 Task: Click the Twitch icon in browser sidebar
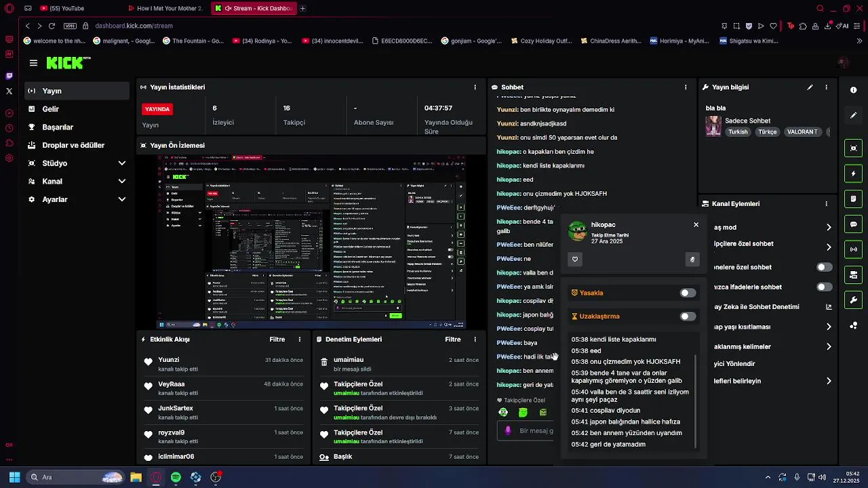(x=9, y=76)
